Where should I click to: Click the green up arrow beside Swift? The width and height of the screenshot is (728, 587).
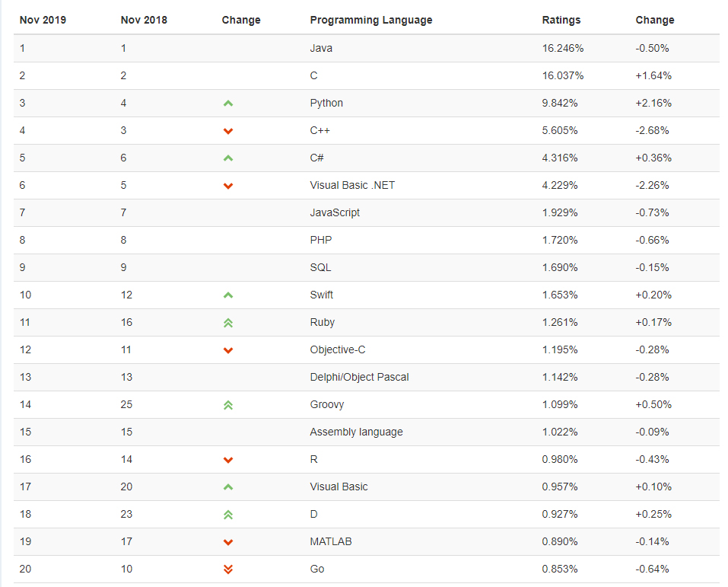tap(228, 295)
